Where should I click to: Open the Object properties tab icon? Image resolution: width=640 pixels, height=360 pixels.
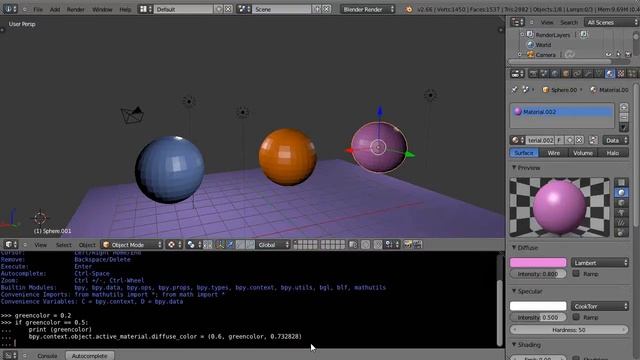coord(566,73)
